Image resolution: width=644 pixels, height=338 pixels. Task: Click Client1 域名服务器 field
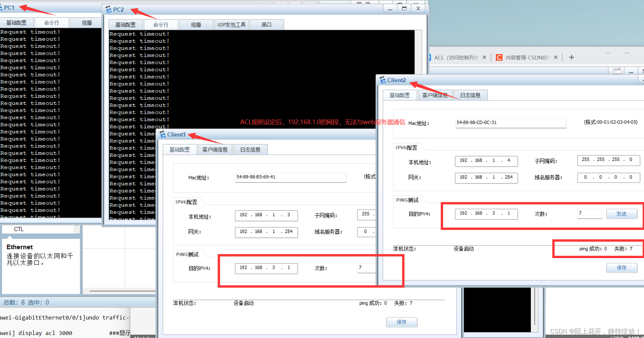(x=367, y=232)
